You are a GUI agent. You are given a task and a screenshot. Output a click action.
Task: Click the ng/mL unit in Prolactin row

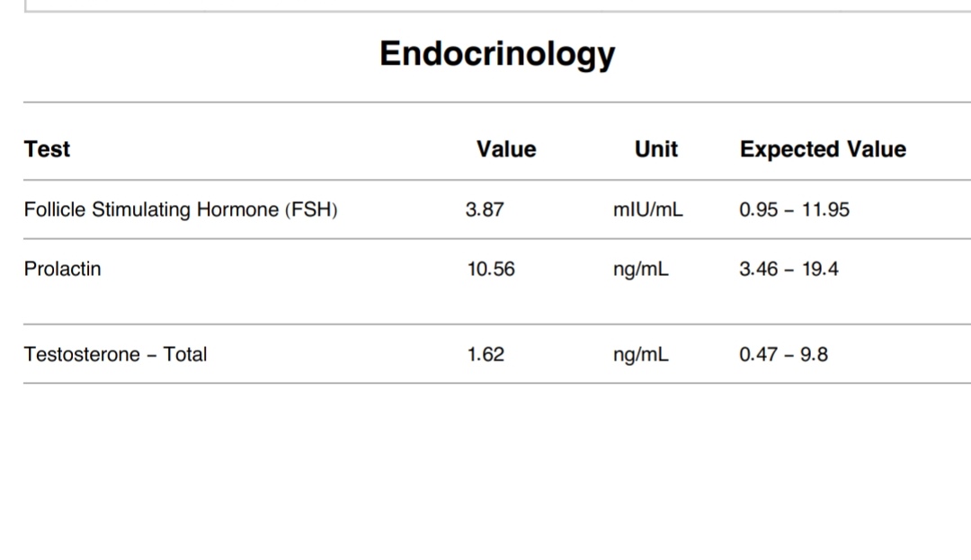(641, 270)
